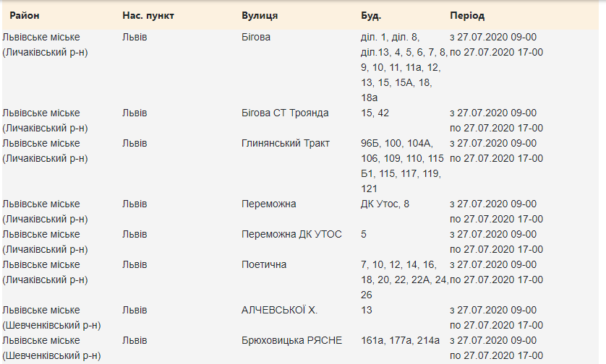The height and width of the screenshot is (364, 606).
Task: Select the Глинянський Тракт street cell
Action: [x=285, y=143]
